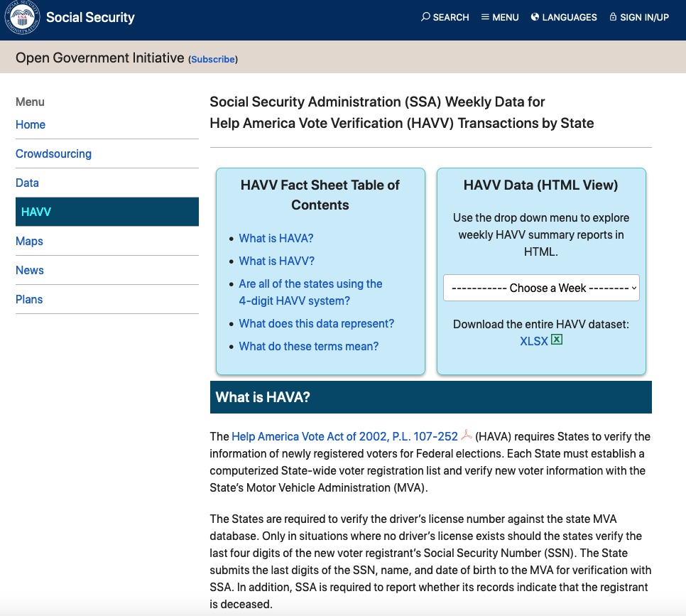Click the 'What is HAVA?' section heading
Image resolution: width=686 pixels, height=616 pixels.
pos(263,397)
